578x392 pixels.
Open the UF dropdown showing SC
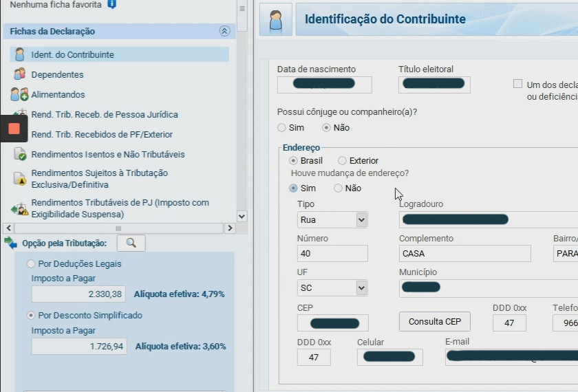(361, 288)
